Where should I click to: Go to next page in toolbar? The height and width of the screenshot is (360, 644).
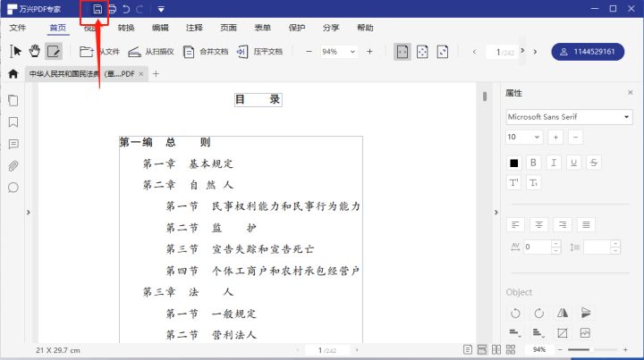point(535,52)
